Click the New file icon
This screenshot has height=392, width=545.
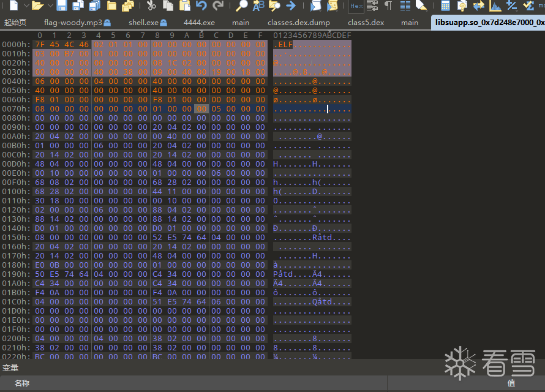[x=13, y=6]
